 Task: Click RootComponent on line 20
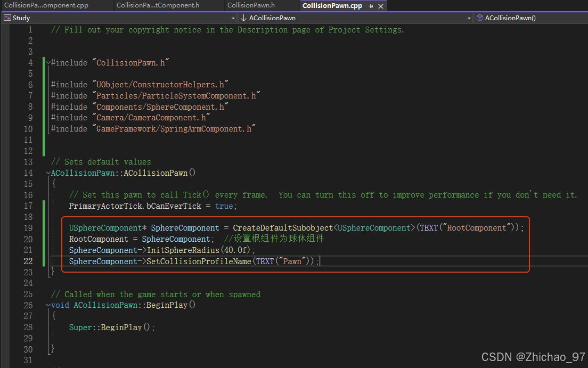click(x=99, y=239)
